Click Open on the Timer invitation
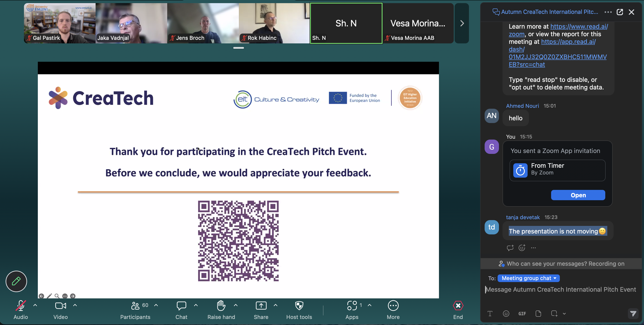 (578, 195)
